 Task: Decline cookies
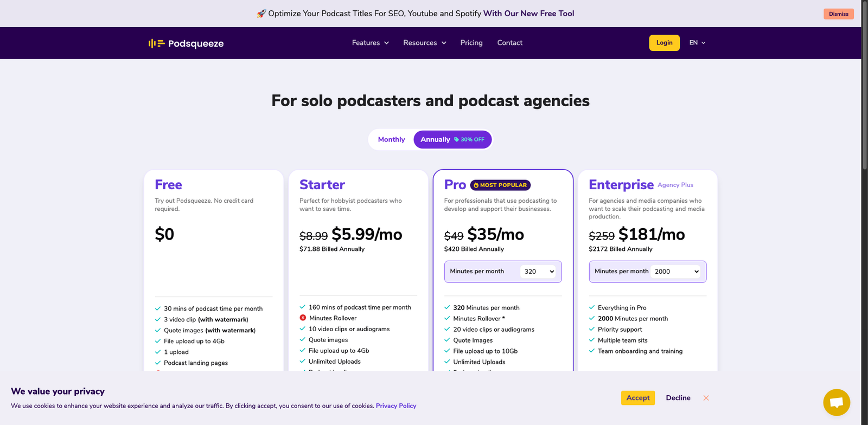678,398
